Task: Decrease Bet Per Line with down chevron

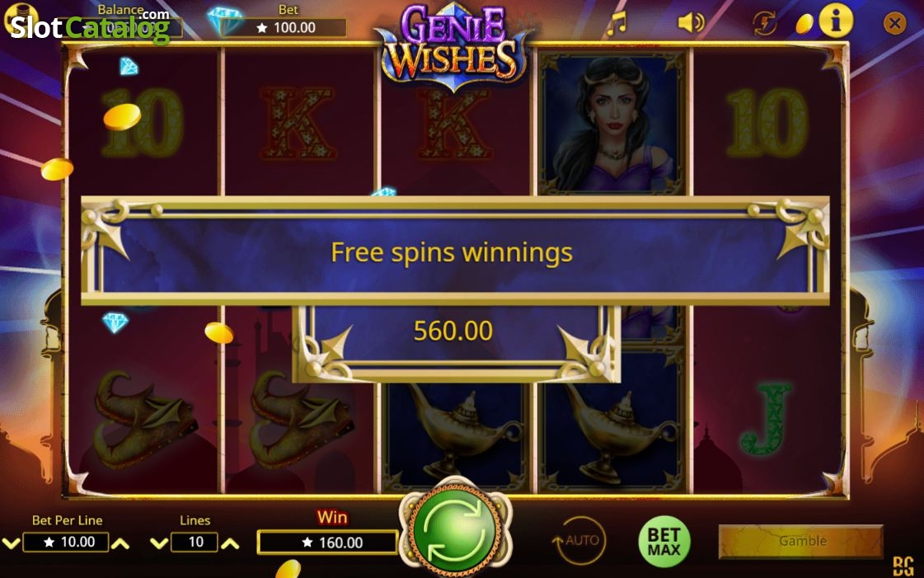Action: [x=11, y=543]
